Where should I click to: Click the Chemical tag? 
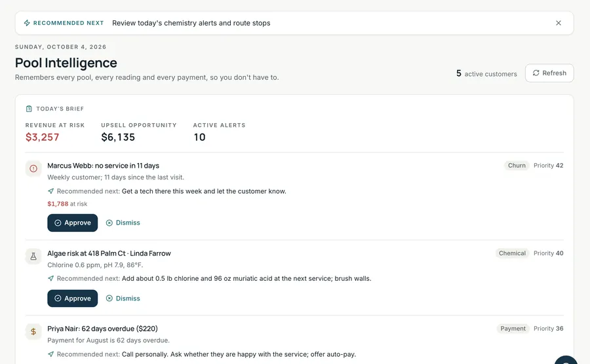(x=512, y=253)
